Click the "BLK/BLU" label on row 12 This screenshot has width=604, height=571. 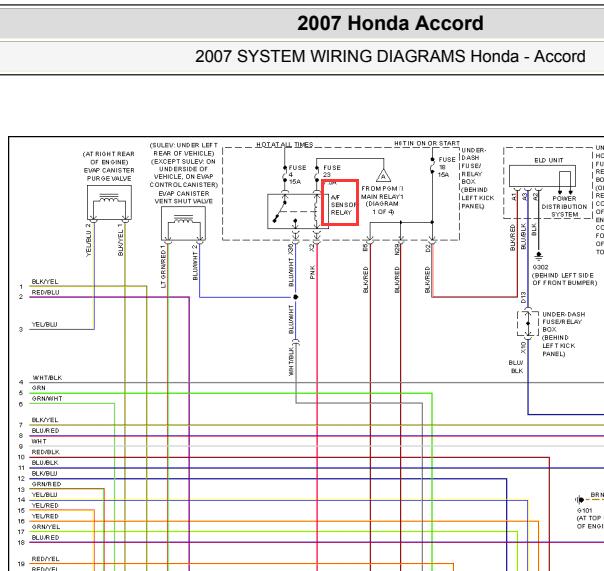[x=44, y=473]
